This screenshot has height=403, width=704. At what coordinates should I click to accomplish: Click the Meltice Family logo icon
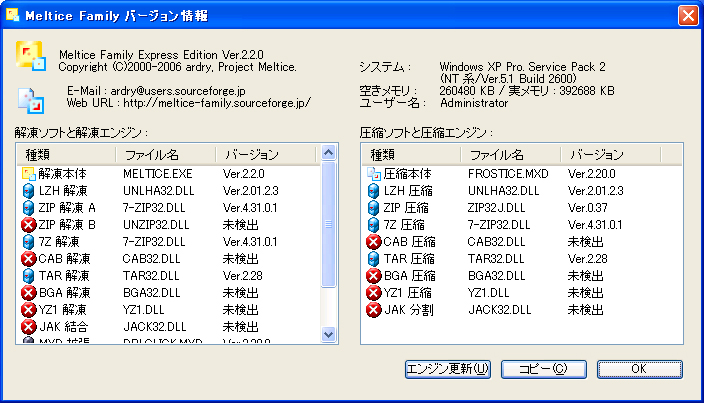(31, 56)
